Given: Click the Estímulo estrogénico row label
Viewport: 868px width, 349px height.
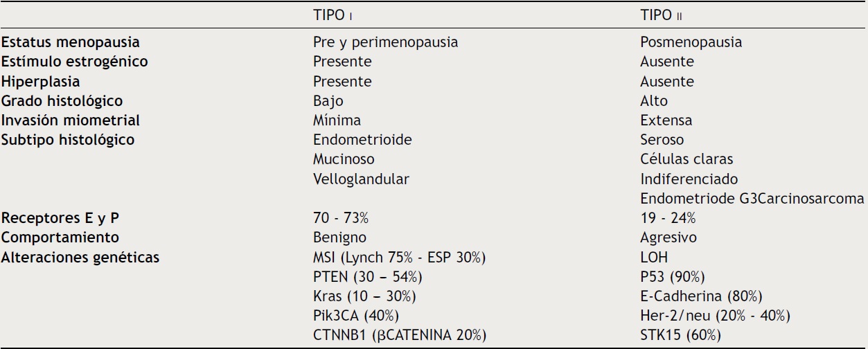Looking at the screenshot, I should pos(75,62).
